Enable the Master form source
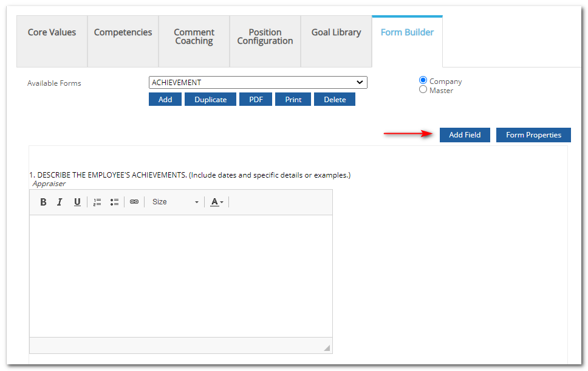Image resolution: width=588 pixels, height=371 pixels. point(423,89)
